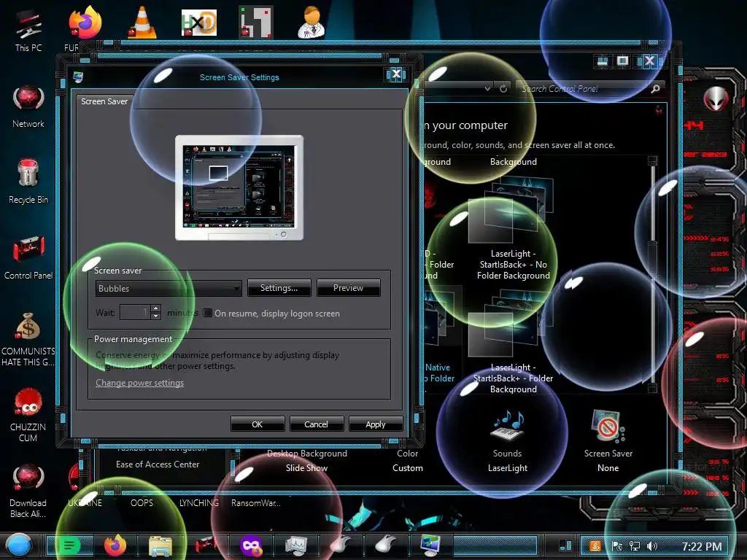Click OK in Screen Saver Settings

tap(258, 424)
